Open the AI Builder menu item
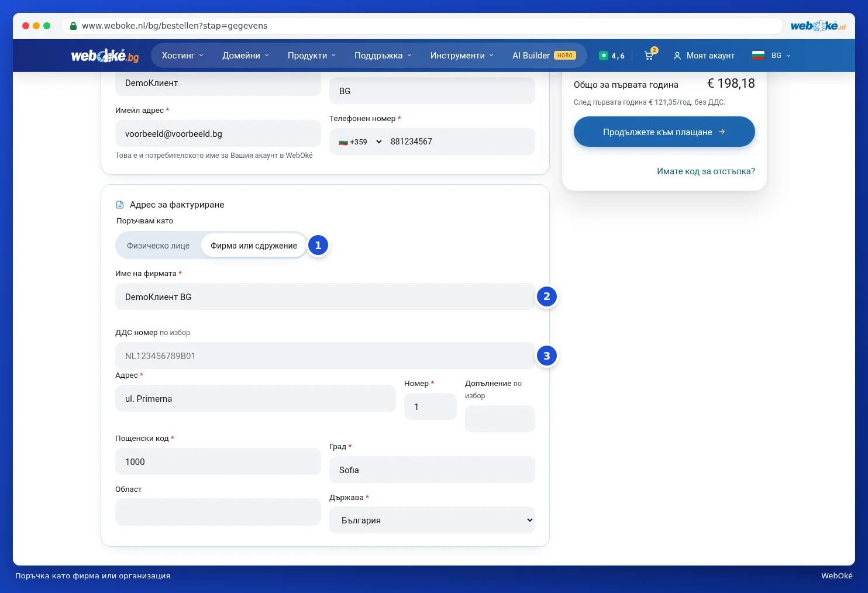Viewport: 868px width, 593px height. (x=544, y=56)
